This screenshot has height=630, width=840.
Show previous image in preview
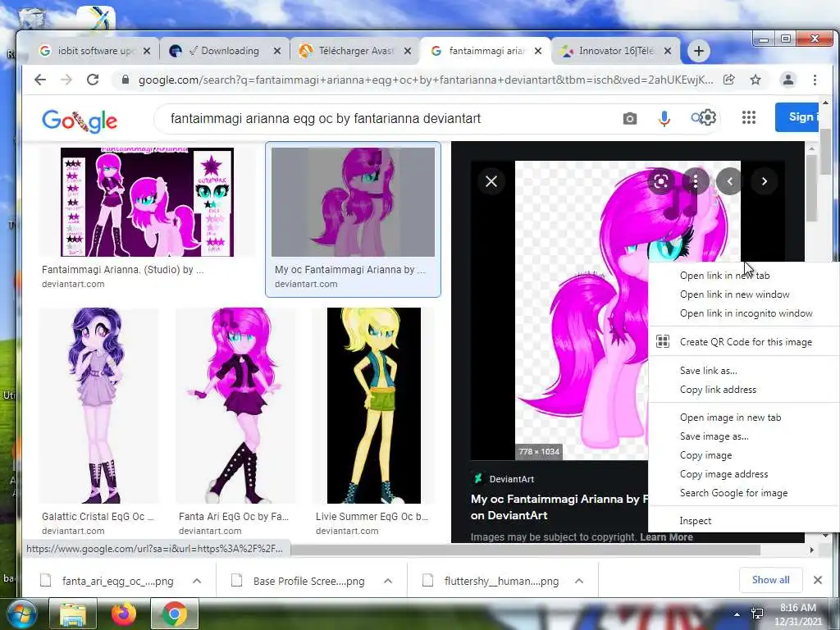click(x=729, y=181)
